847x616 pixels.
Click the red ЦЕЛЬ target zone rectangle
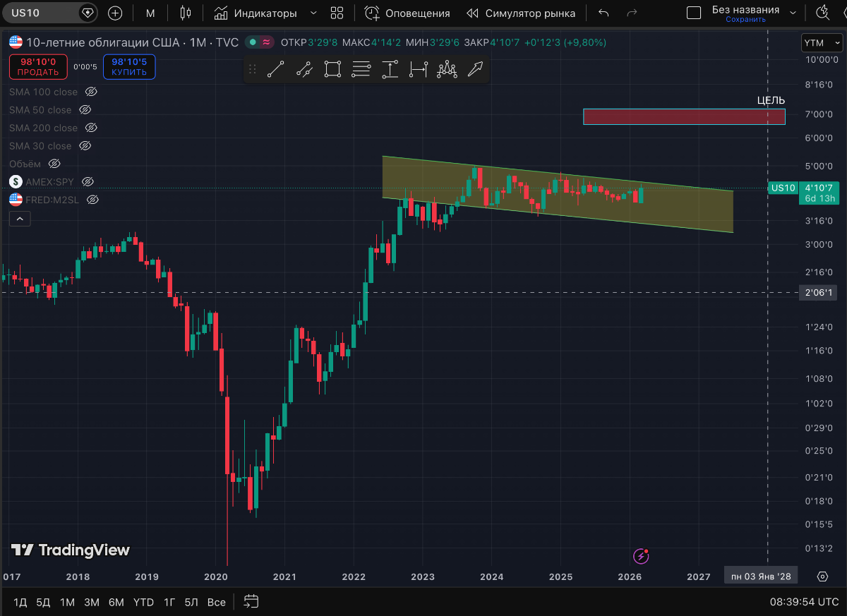683,116
